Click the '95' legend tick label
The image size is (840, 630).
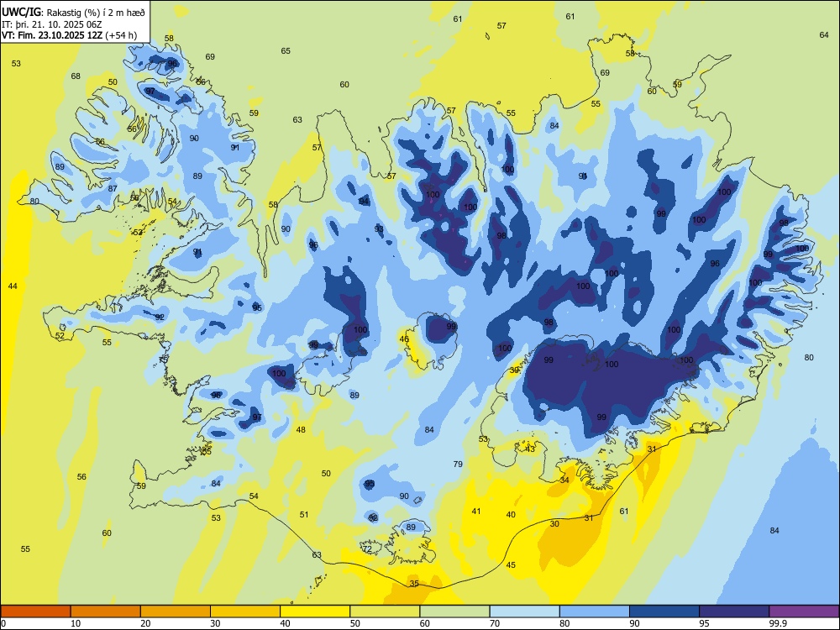[704, 623]
